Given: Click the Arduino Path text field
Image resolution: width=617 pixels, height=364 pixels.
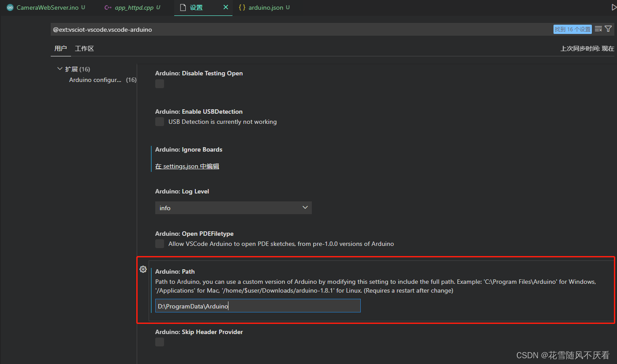Looking at the screenshot, I should (x=258, y=306).
